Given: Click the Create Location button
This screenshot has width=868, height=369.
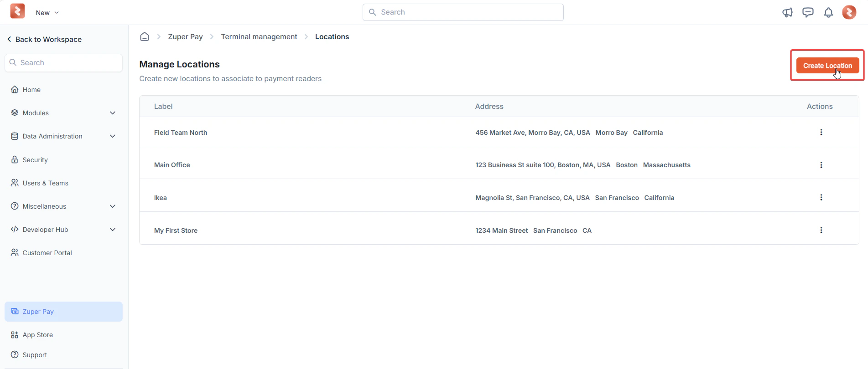Looking at the screenshot, I should pyautogui.click(x=827, y=66).
